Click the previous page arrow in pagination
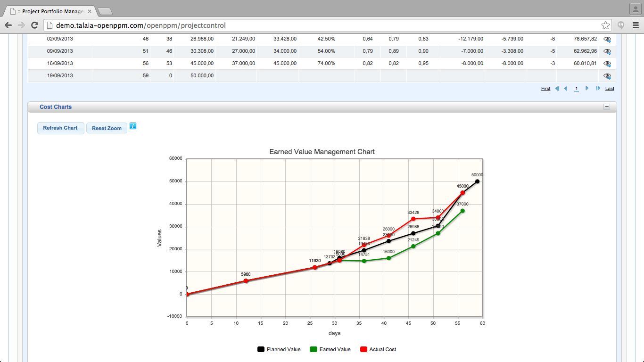Image resolution: width=644 pixels, height=362 pixels. point(565,89)
